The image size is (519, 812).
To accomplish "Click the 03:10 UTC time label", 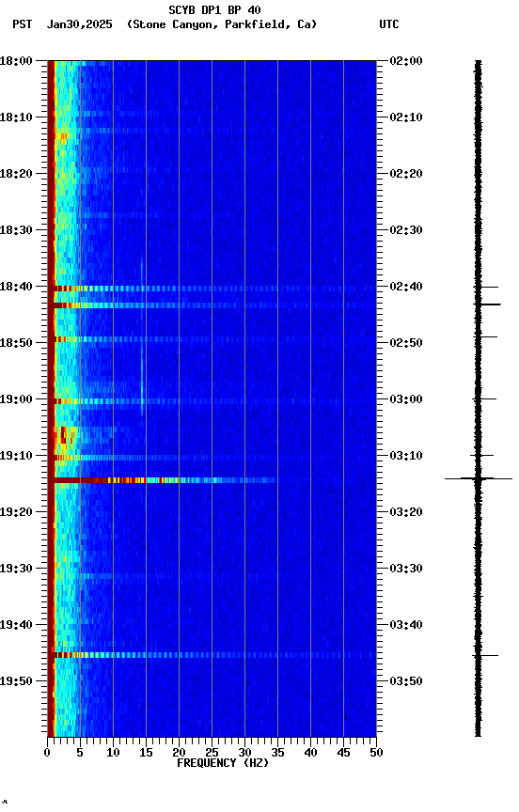I will tap(406, 456).
